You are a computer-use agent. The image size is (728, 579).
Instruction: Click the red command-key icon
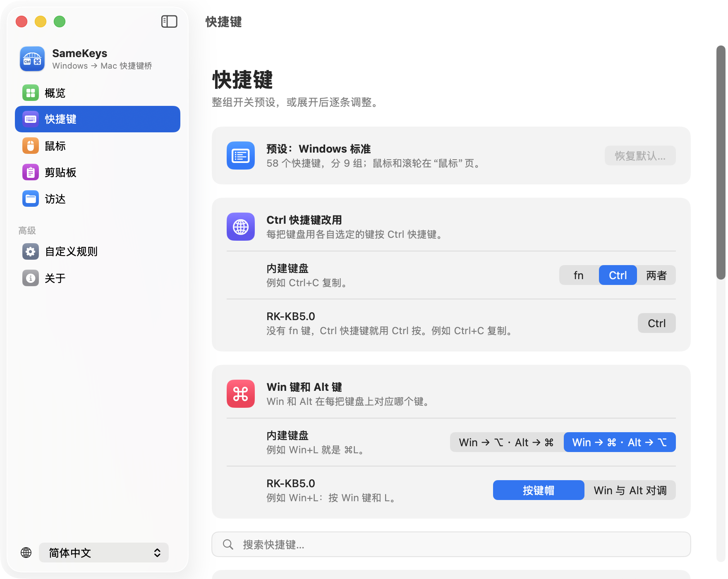click(x=241, y=394)
